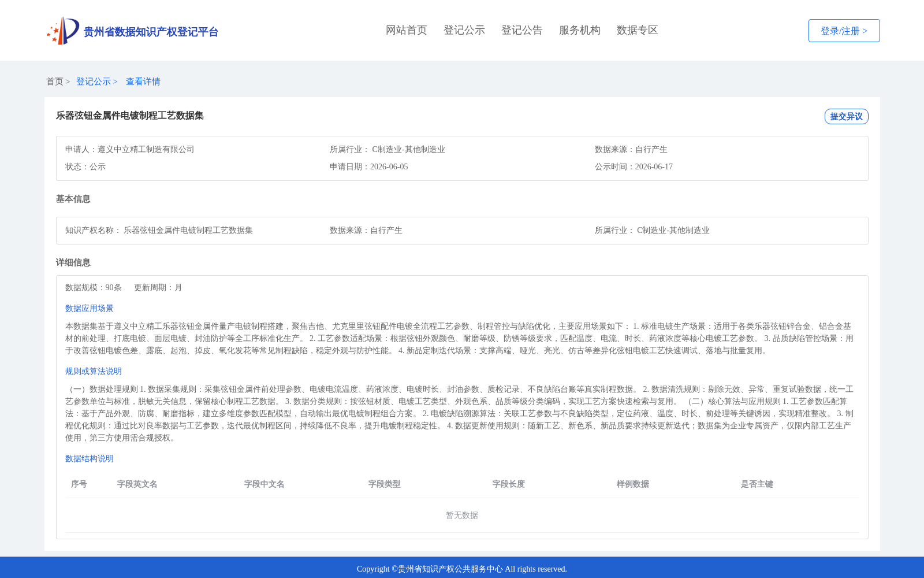Click the 数据应用场景 heading
This screenshot has width=924, height=578.
click(x=90, y=308)
